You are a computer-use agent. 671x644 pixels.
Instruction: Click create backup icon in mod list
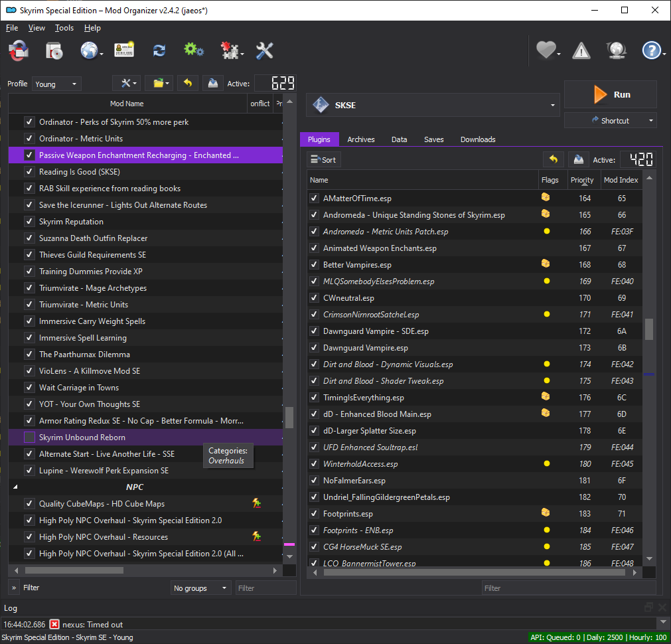(212, 83)
